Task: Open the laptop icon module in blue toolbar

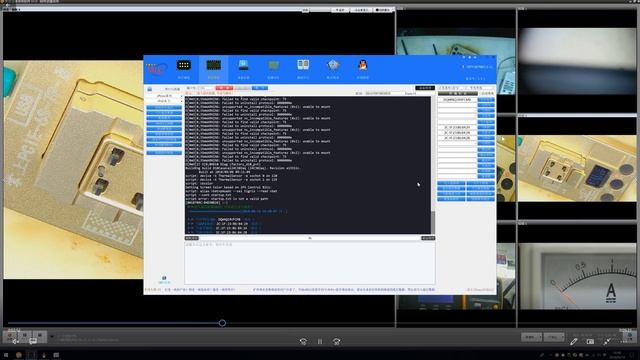Action: (243, 65)
